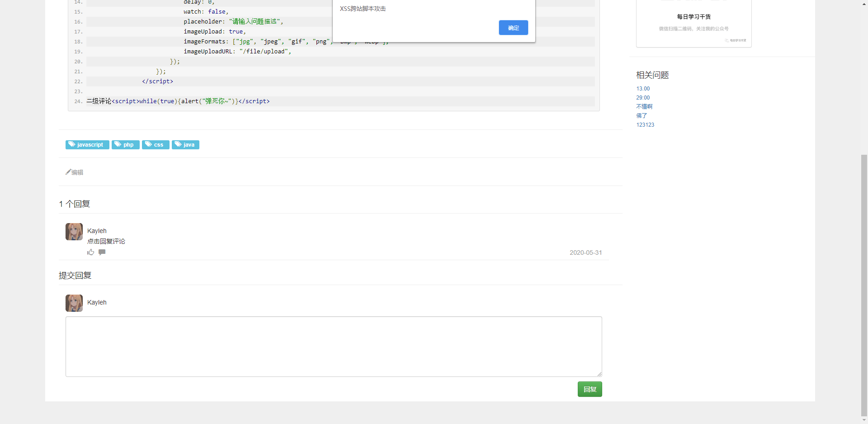Open comments on Kayleh's reply
The image size is (868, 424).
click(102, 252)
